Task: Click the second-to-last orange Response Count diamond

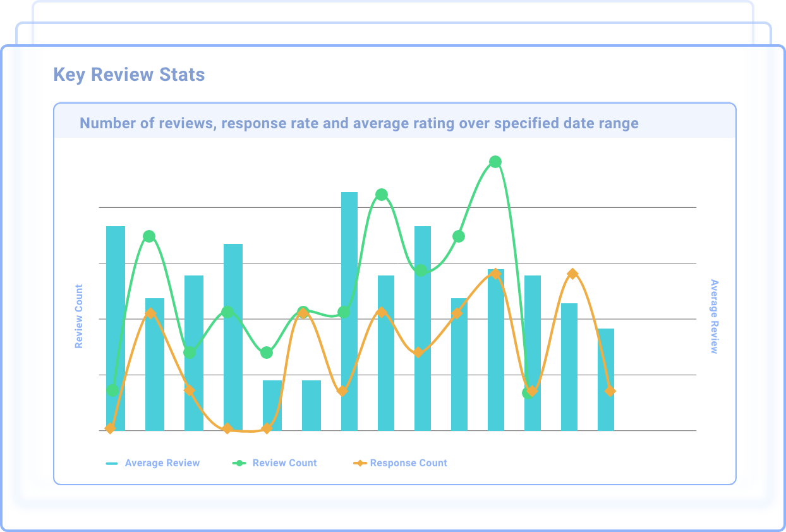Action: click(x=572, y=274)
